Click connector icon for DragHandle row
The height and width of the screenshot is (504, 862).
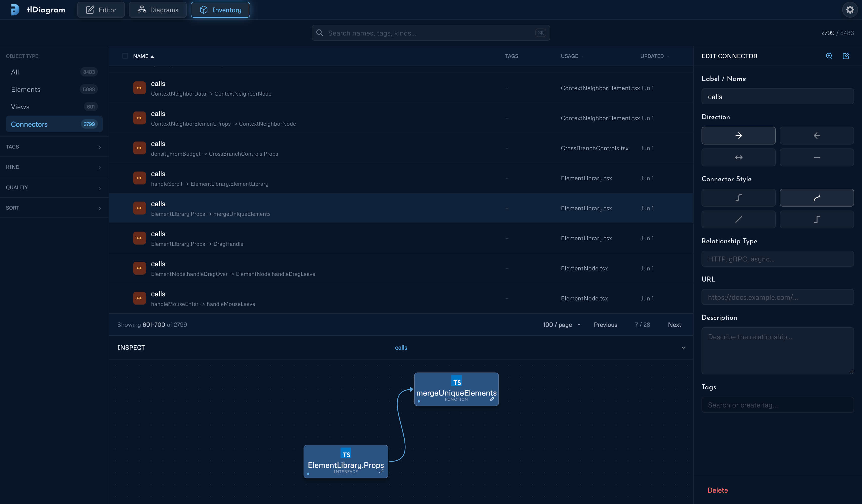[x=139, y=238]
